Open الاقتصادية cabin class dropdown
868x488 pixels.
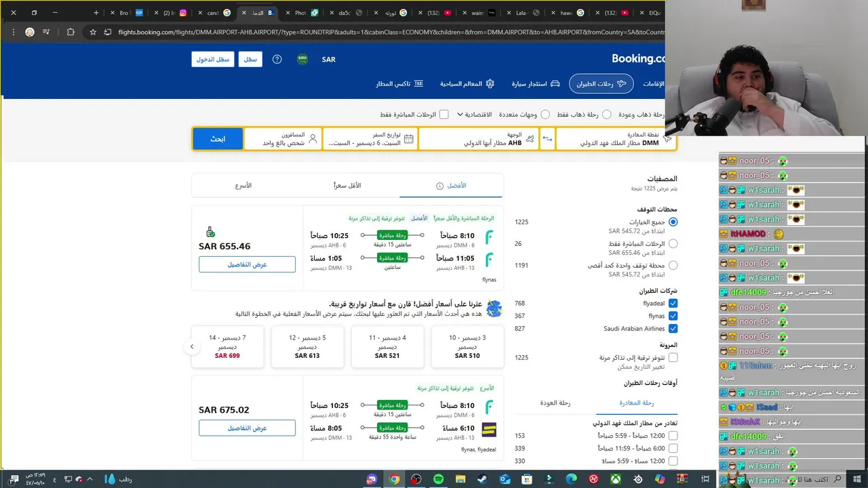(x=474, y=115)
